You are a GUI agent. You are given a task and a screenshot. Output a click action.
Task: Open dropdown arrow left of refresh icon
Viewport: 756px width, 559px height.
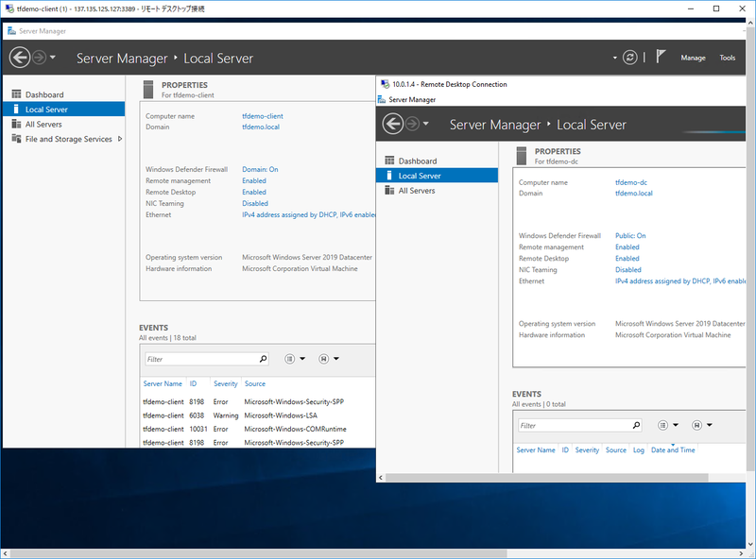tap(615, 58)
